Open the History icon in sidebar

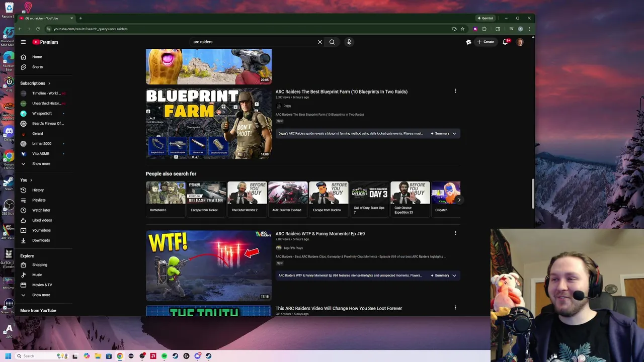click(23, 190)
